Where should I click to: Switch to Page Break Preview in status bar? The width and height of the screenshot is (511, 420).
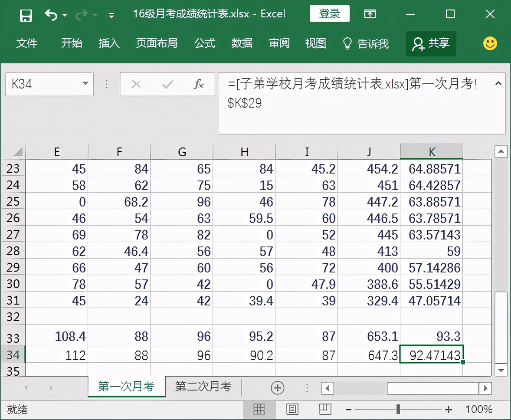pyautogui.click(x=325, y=409)
